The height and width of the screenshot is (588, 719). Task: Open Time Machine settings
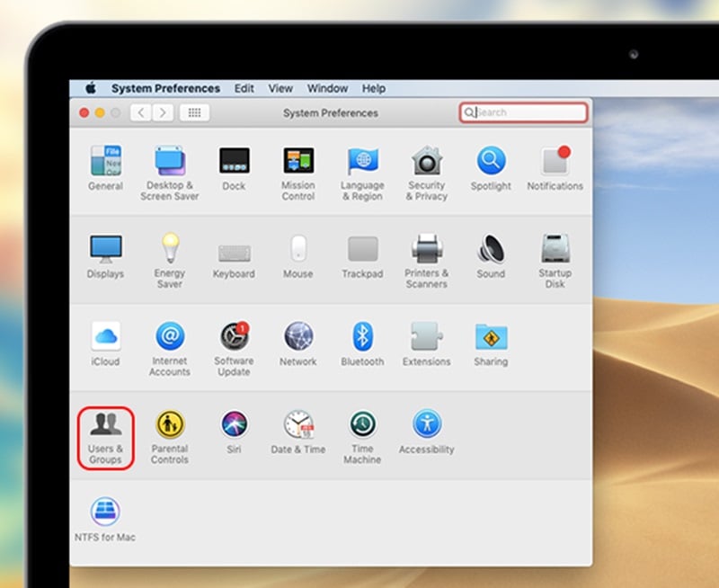pyautogui.click(x=361, y=428)
